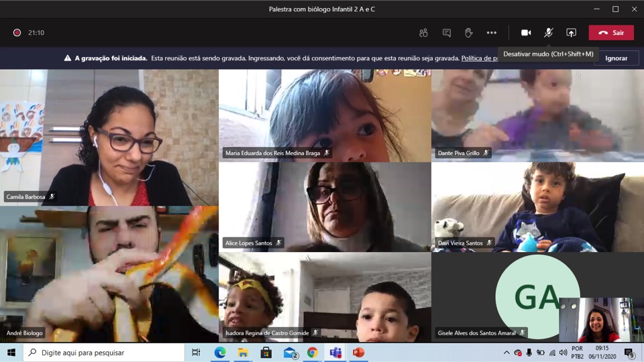Raise your hand in the meeting
The image size is (644, 362).
point(469,33)
